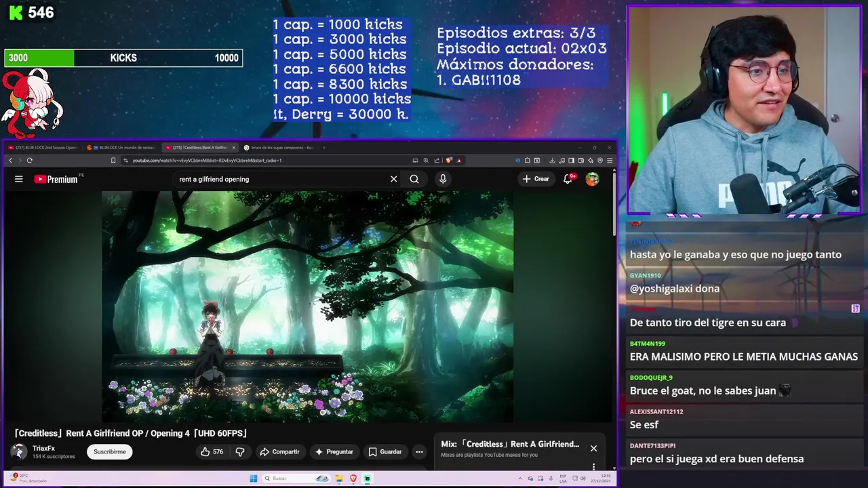Viewport: 868px width, 488px height.
Task: Start voice search with the microphone icon
Action: click(x=443, y=179)
